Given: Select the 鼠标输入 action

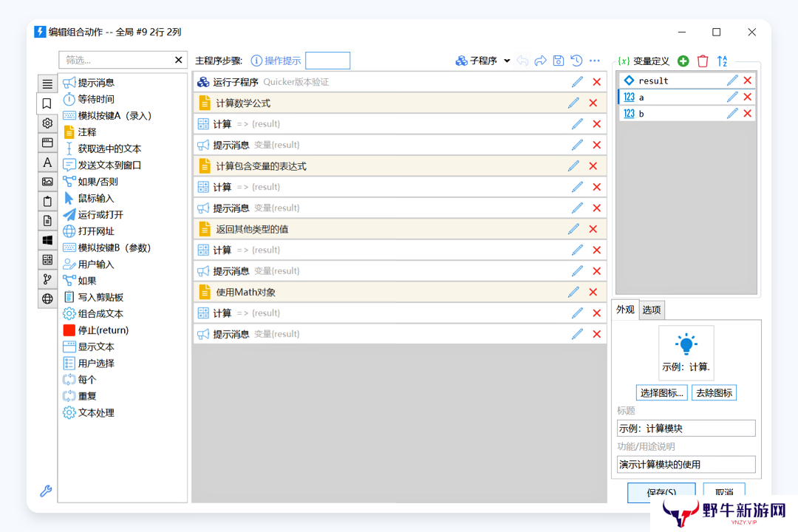Looking at the screenshot, I should [89, 199].
